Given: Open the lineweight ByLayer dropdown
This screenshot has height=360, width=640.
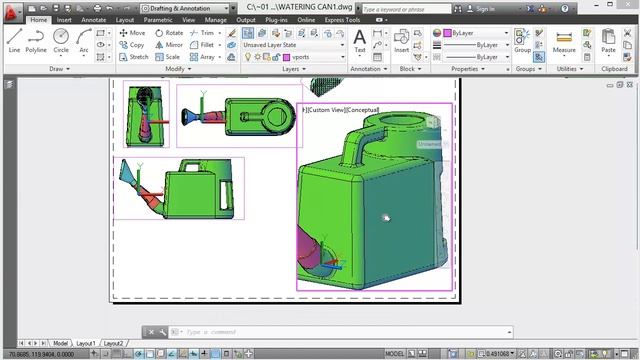Looking at the screenshot, I should (x=476, y=45).
